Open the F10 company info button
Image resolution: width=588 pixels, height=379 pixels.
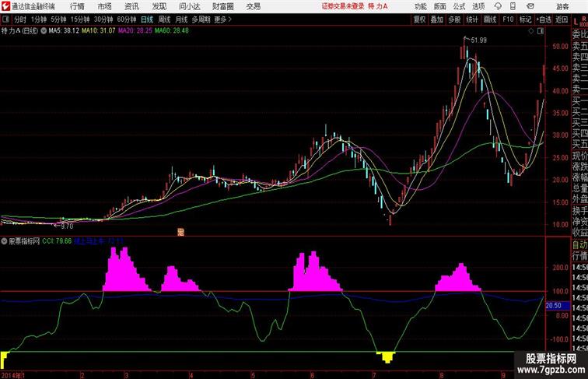click(x=508, y=19)
